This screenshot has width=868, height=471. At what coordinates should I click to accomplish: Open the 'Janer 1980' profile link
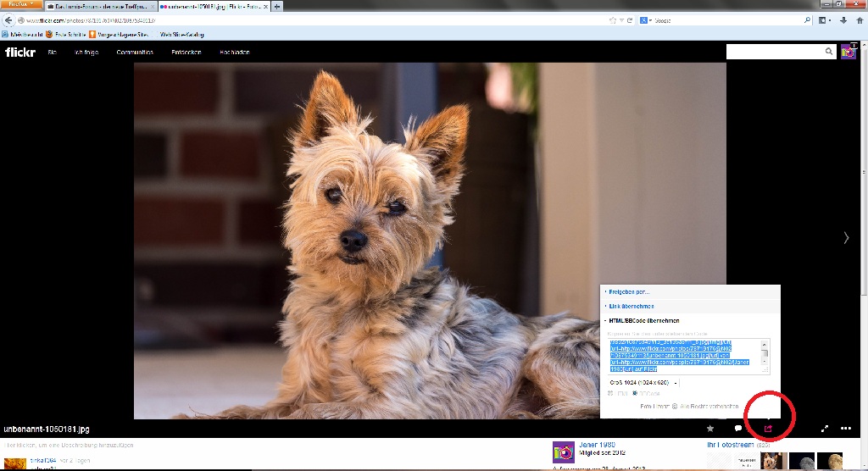coord(597,445)
